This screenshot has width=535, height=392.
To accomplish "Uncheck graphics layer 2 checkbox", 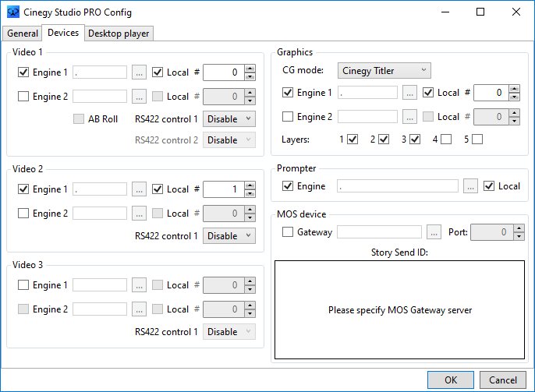I will pos(384,139).
